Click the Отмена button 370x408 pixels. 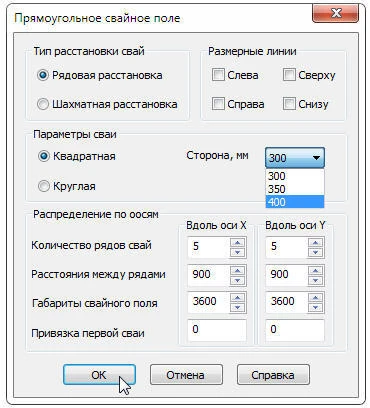coord(186,375)
